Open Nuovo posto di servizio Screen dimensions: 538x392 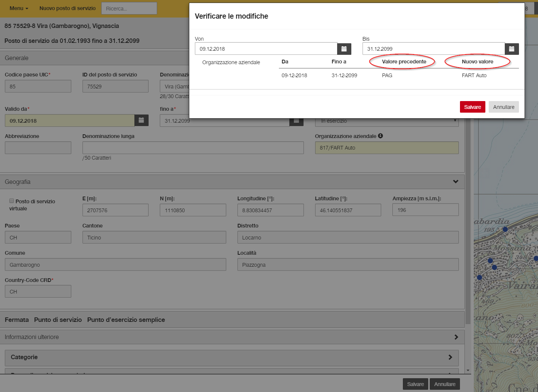click(x=68, y=8)
